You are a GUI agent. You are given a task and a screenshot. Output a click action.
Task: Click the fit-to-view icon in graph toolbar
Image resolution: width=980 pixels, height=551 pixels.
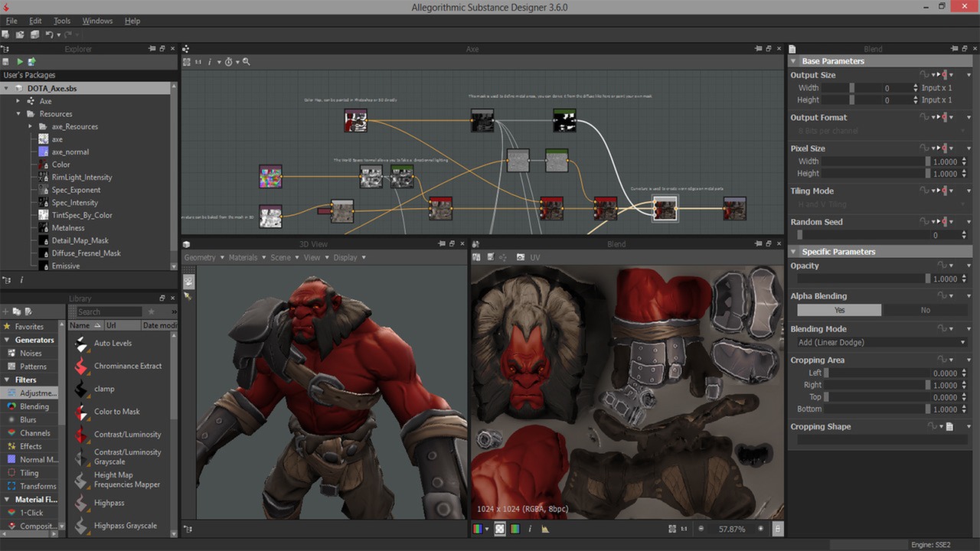click(186, 61)
